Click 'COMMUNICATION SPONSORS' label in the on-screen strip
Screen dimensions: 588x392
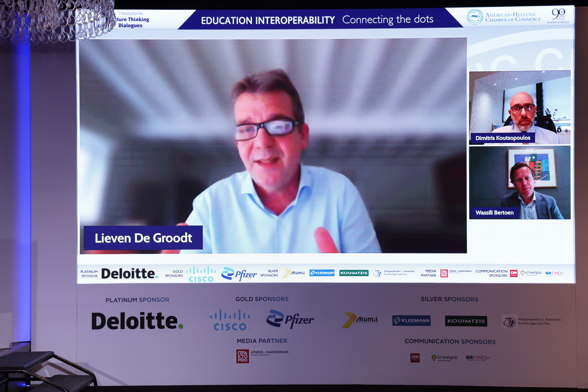click(492, 273)
